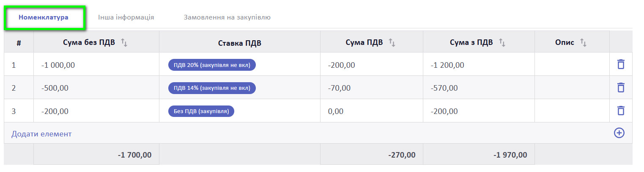Sort by Опис column arrows

[583, 42]
